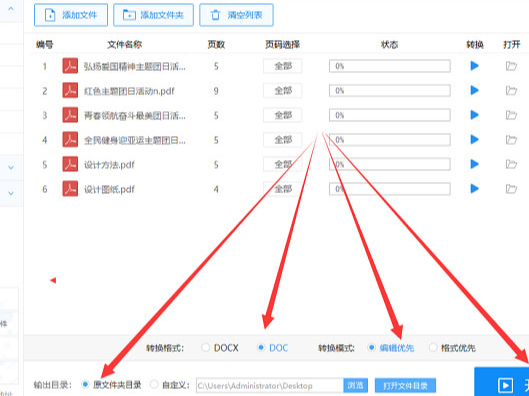
Task: Open output folder for file row 3
Action: click(x=511, y=115)
